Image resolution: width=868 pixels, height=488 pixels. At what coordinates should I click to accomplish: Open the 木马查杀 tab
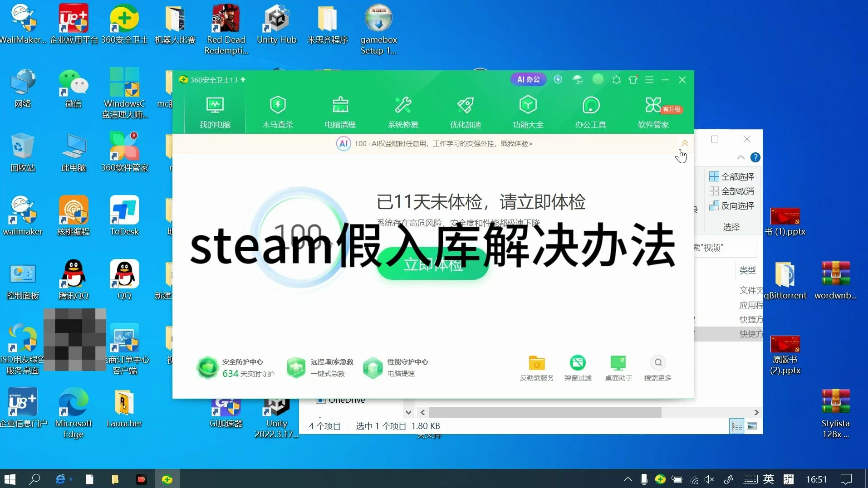click(x=278, y=112)
